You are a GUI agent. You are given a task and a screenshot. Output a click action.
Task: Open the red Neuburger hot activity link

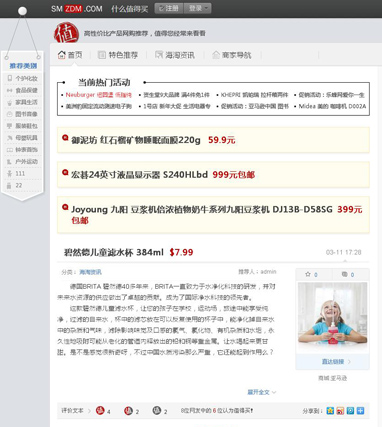(x=99, y=95)
